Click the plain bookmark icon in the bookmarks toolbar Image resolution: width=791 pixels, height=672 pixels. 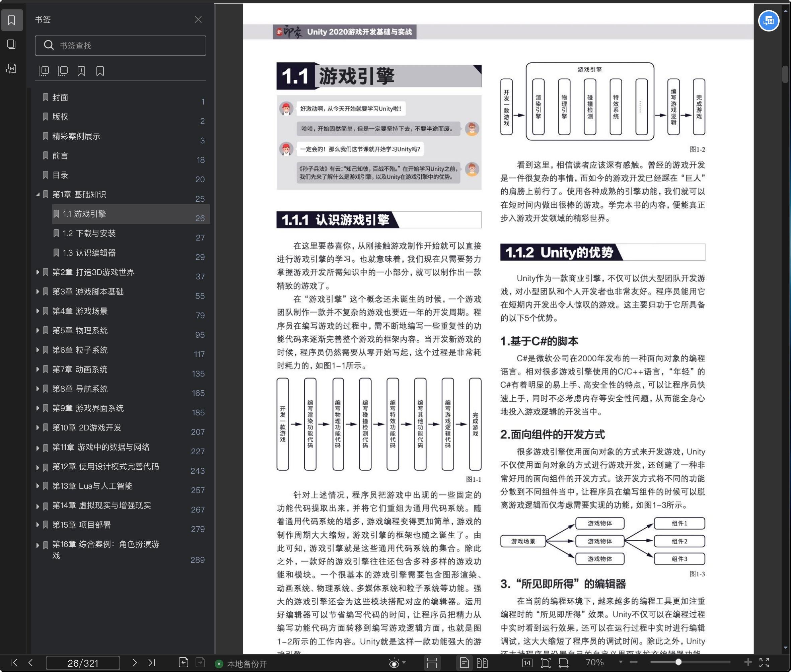[100, 71]
